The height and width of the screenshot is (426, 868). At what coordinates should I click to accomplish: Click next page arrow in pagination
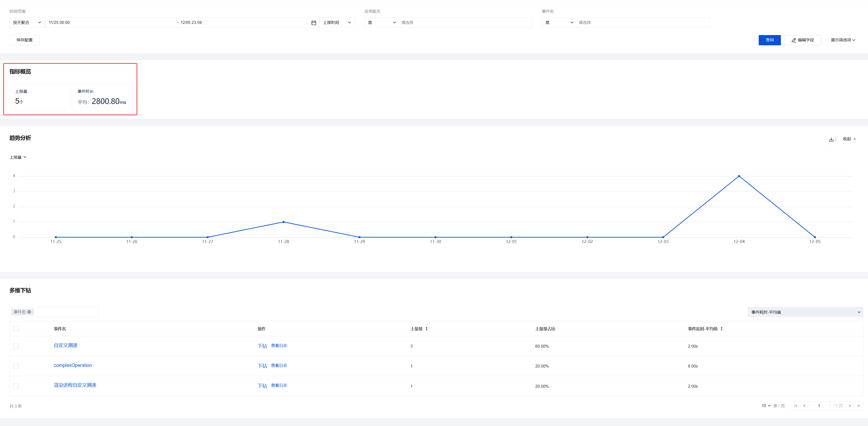pyautogui.click(x=850, y=406)
